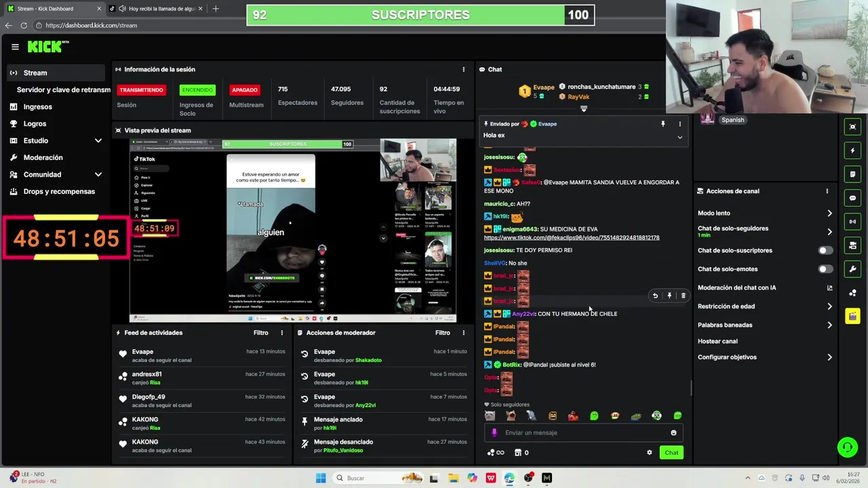The width and height of the screenshot is (868, 488).
Task: Open the Stream sidebar section
Action: [x=56, y=73]
